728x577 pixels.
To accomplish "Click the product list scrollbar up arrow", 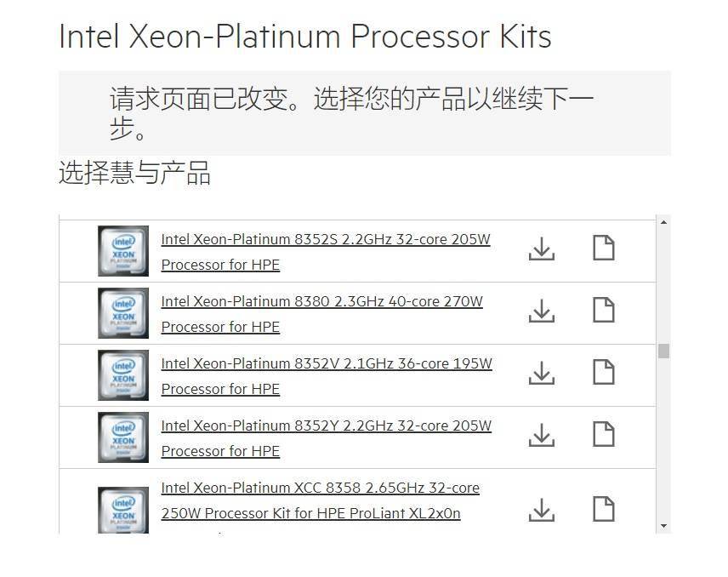I will [663, 222].
